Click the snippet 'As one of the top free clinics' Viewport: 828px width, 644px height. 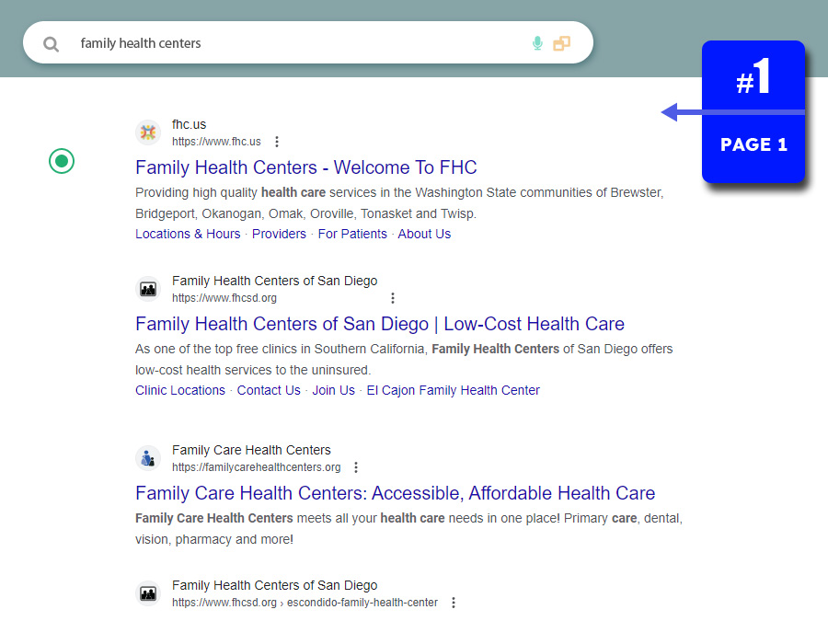(x=404, y=360)
